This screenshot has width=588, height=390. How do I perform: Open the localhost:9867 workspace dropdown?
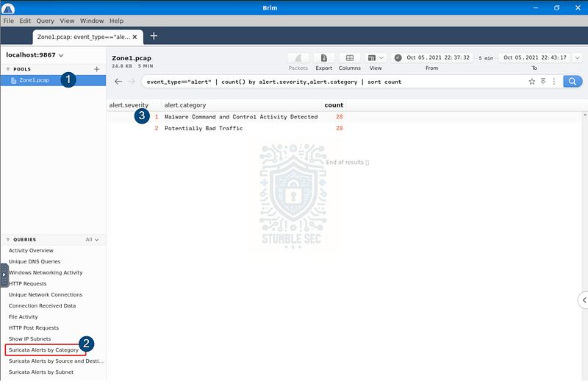[35, 54]
